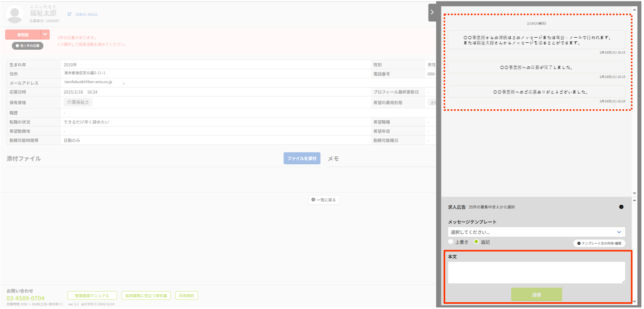Click the 未対応 status button
The image size is (644, 309).
point(22,35)
